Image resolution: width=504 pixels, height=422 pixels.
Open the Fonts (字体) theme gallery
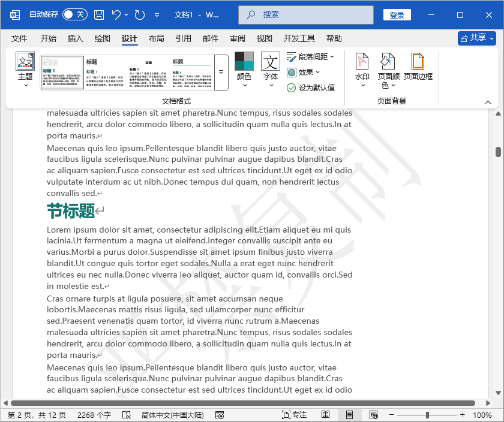[x=270, y=67]
